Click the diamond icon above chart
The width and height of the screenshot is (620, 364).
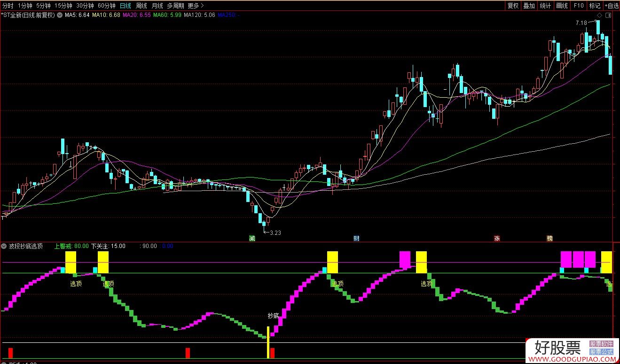coord(599,15)
